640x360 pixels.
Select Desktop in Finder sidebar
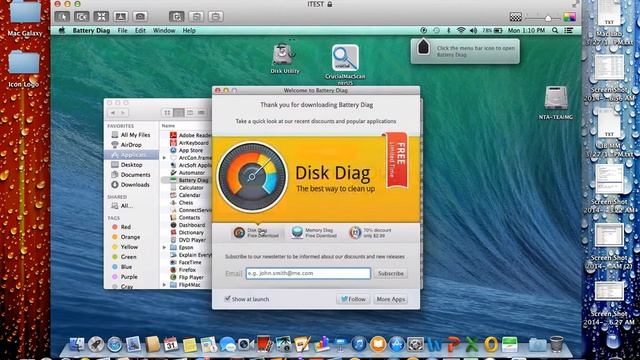pos(131,164)
